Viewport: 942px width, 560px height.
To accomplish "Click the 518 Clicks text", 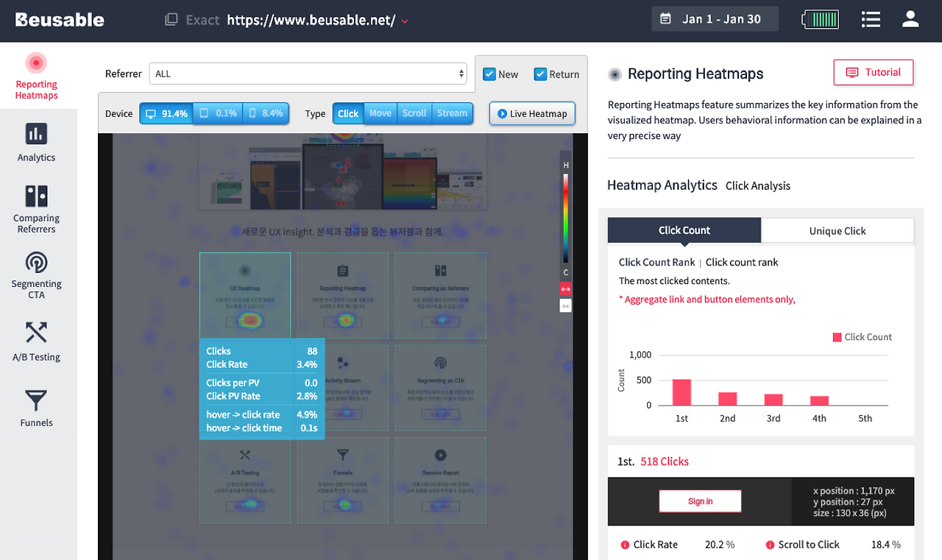I will (665, 461).
